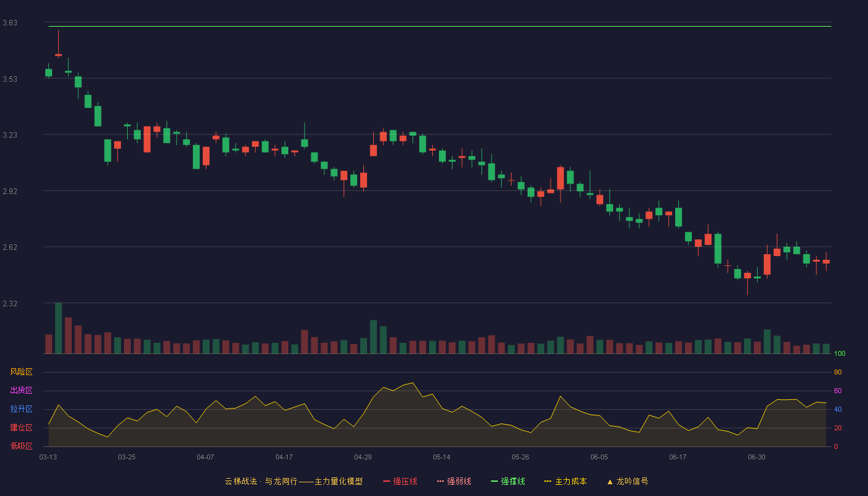
Task: Select the 03-25 date label
Action: [127, 457]
